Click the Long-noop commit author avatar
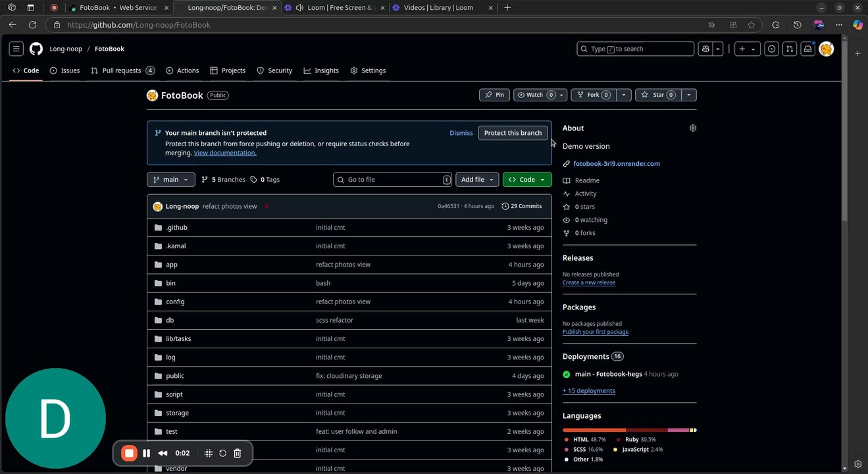Screen dimensions: 868x474 click(157, 206)
